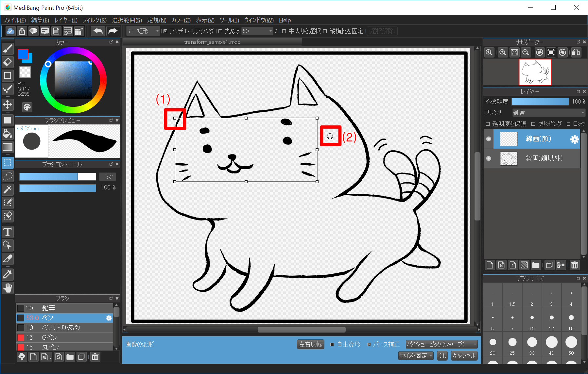This screenshot has height=374, width=588.
Task: Select the Eraser tool
Action: (x=8, y=62)
